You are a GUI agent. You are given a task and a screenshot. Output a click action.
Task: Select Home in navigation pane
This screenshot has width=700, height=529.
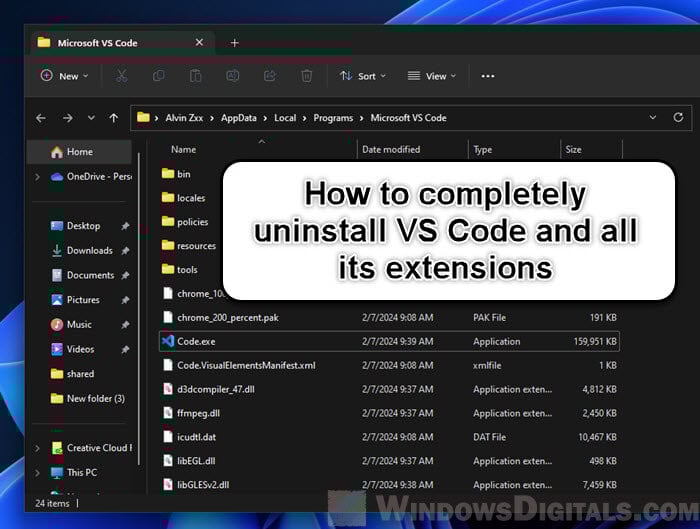[79, 152]
